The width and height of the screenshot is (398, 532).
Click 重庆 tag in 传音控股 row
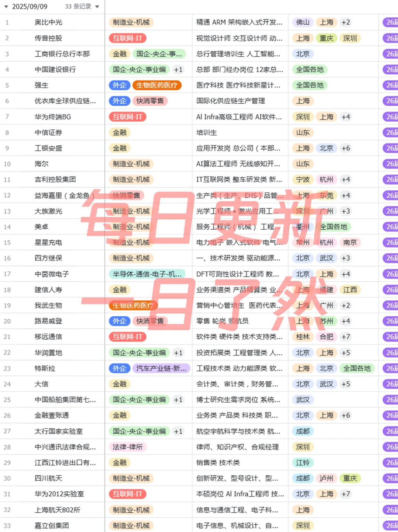pyautogui.click(x=327, y=38)
